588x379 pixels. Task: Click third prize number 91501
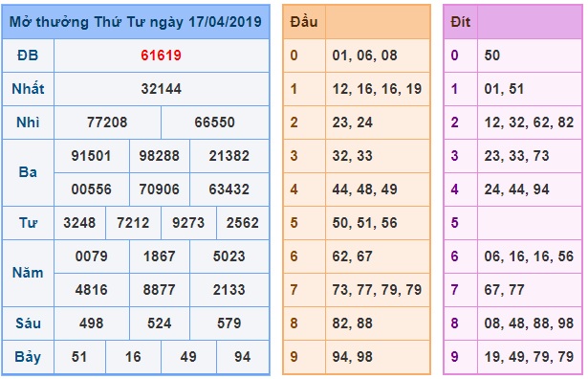(92, 156)
